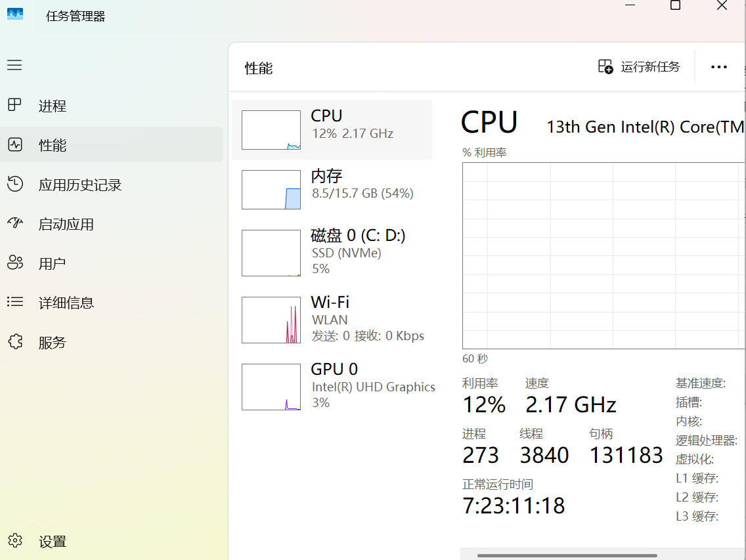Click the % 利用率 graph label
Image resolution: width=746 pixels, height=560 pixels.
coord(485,153)
